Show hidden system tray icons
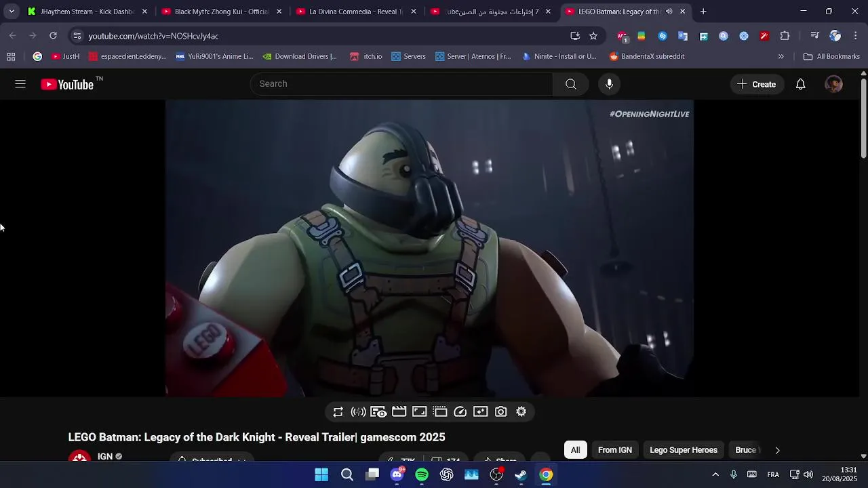Screen dimensions: 868x488 [715, 474]
